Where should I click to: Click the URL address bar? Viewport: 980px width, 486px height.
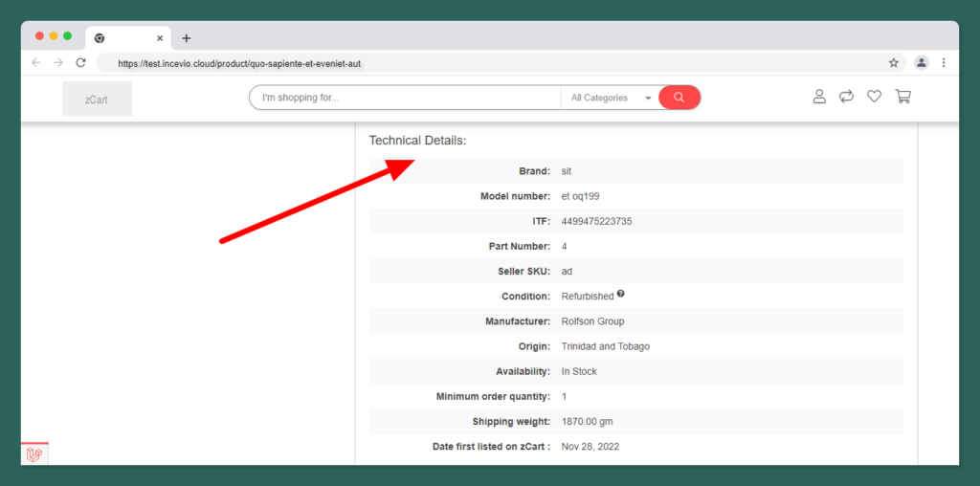[479, 63]
